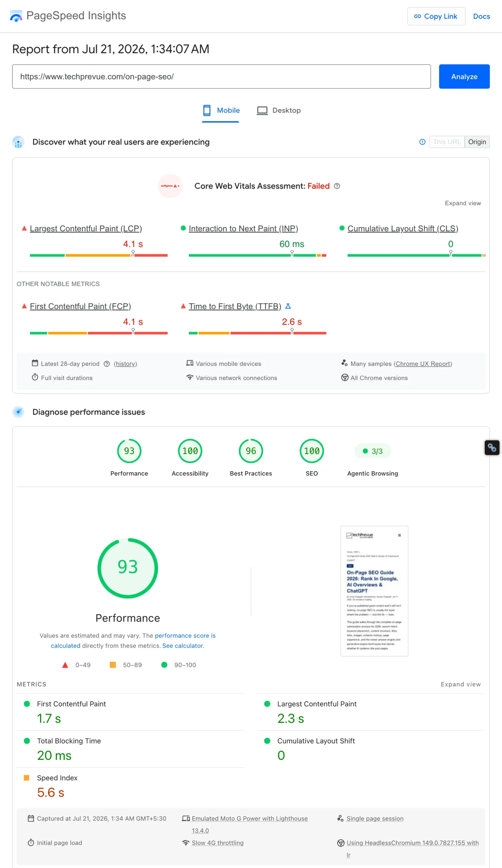Click the calendar icon by Latest 28-day period
The width and height of the screenshot is (502, 868).
(35, 363)
